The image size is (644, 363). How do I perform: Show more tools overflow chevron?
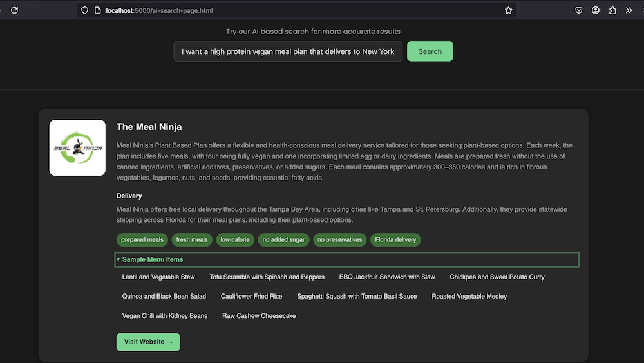(629, 10)
